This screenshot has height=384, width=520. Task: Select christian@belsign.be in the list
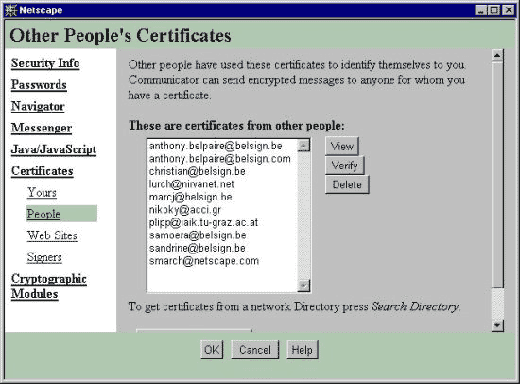(222, 171)
